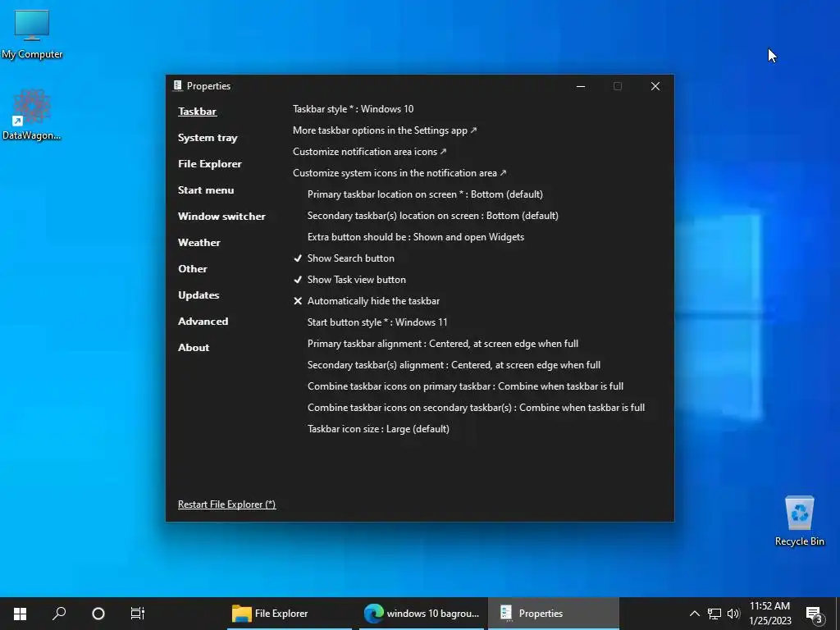Image resolution: width=840 pixels, height=630 pixels.
Task: Change Secondary taskbar(s) location on screen
Action: coord(433,216)
